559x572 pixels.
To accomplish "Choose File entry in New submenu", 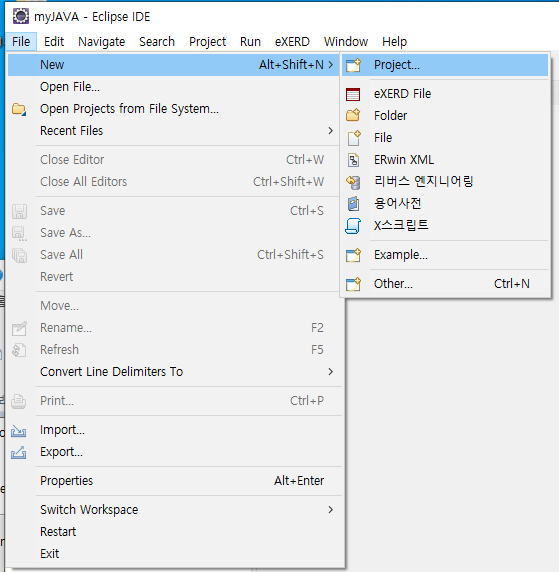I will tap(445, 138).
